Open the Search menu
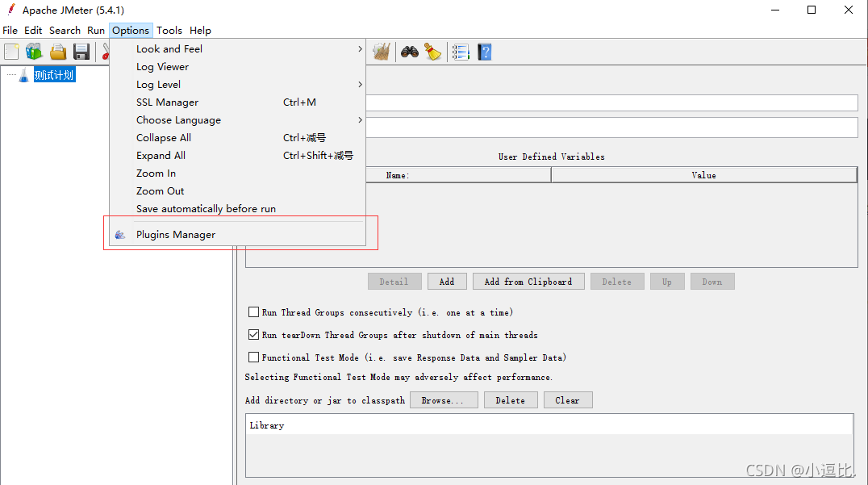 click(x=65, y=31)
